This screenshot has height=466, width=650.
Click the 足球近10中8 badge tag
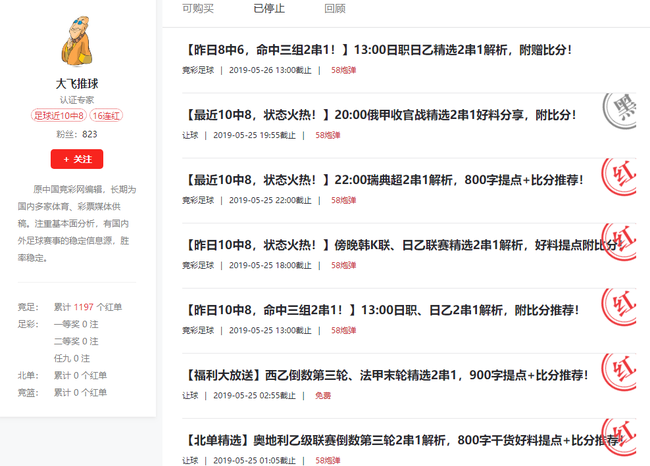pos(59,115)
